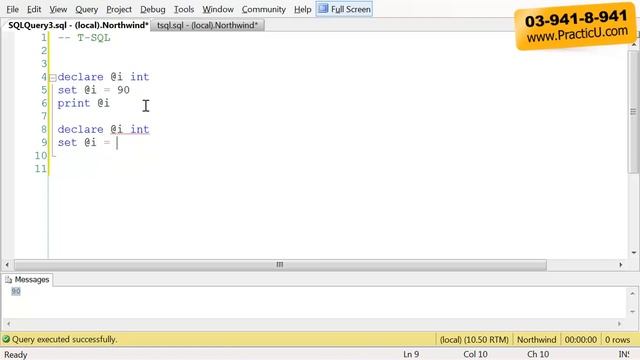Click line number 11 in the gutter

pos(41,169)
